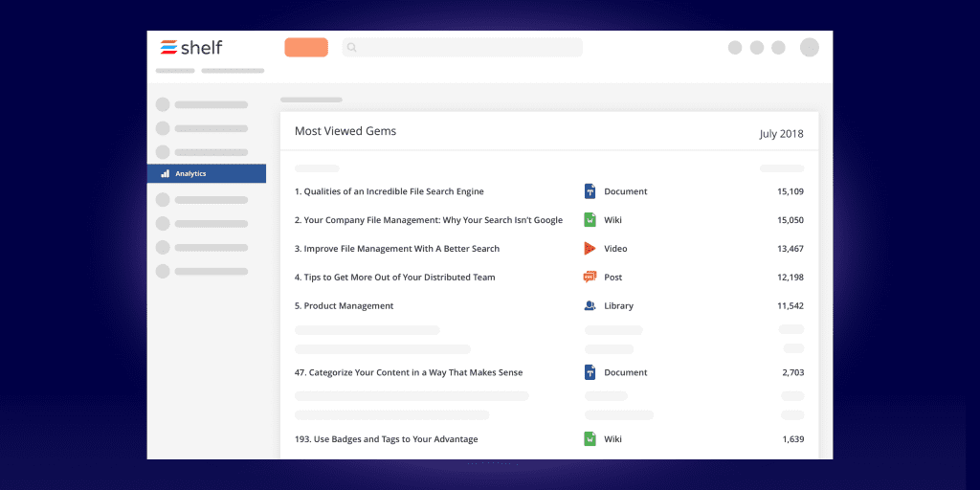Open 'Your Company File Management: Why Your Search Isn't Google'
Viewport: 980px width, 490px height.
tap(429, 220)
